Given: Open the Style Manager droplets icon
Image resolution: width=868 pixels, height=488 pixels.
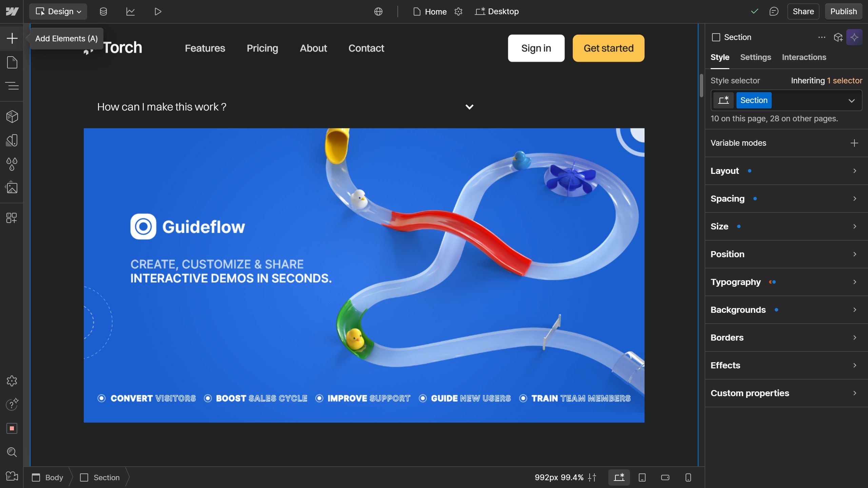Looking at the screenshot, I should pyautogui.click(x=12, y=164).
